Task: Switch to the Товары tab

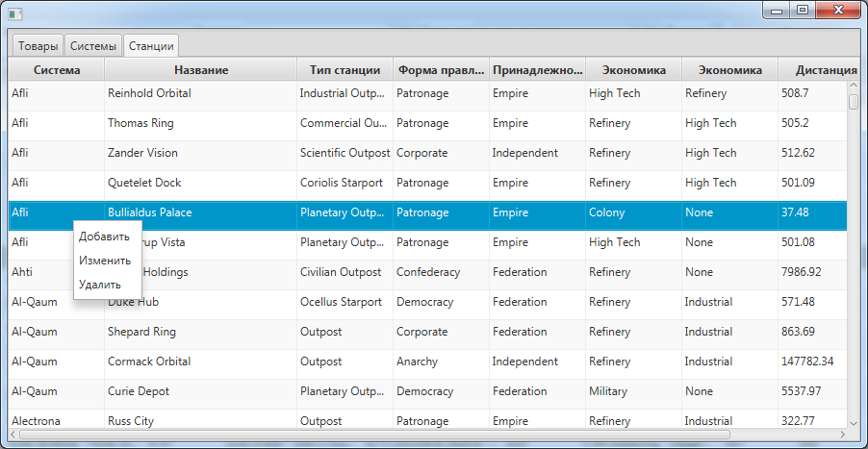Action: tap(38, 46)
